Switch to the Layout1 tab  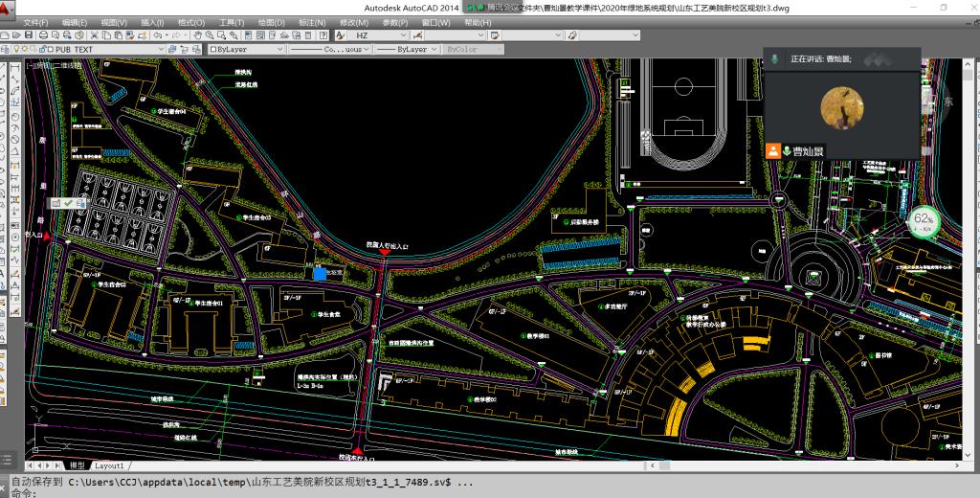pyautogui.click(x=109, y=465)
